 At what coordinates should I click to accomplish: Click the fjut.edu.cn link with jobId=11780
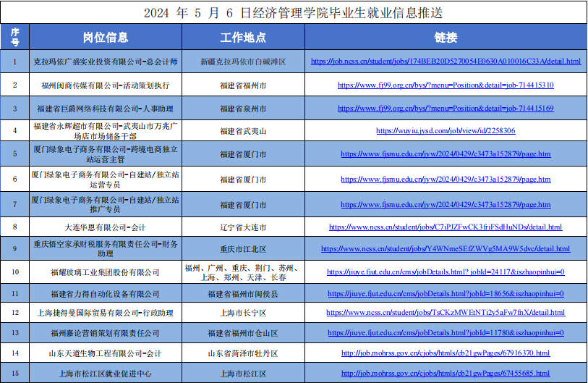(446, 333)
